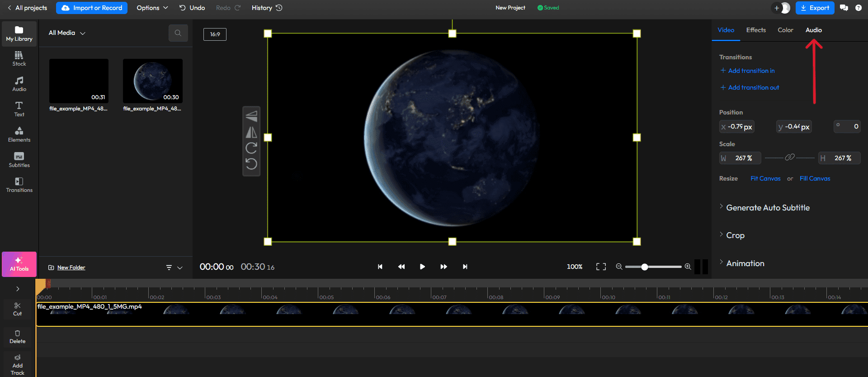Rotate the video clockwise
Image resolution: width=868 pixels, height=377 pixels.
[x=251, y=148]
